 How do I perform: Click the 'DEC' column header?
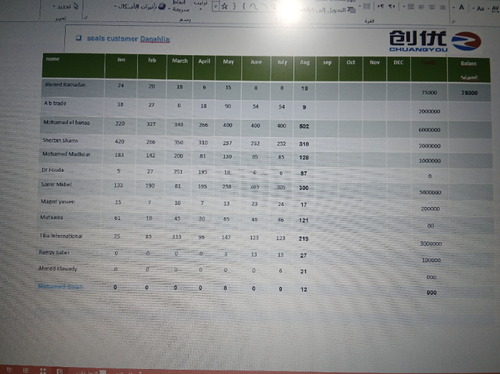pyautogui.click(x=398, y=69)
